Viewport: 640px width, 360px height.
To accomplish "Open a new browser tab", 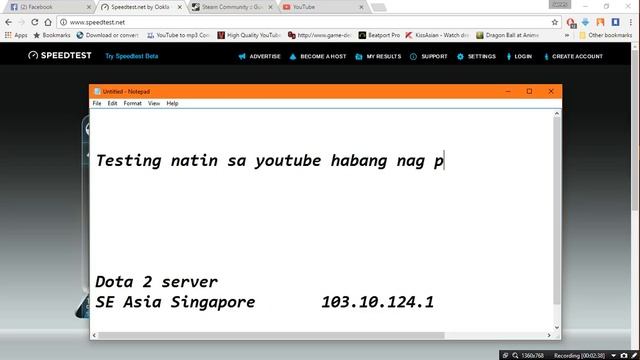I will (x=379, y=7).
